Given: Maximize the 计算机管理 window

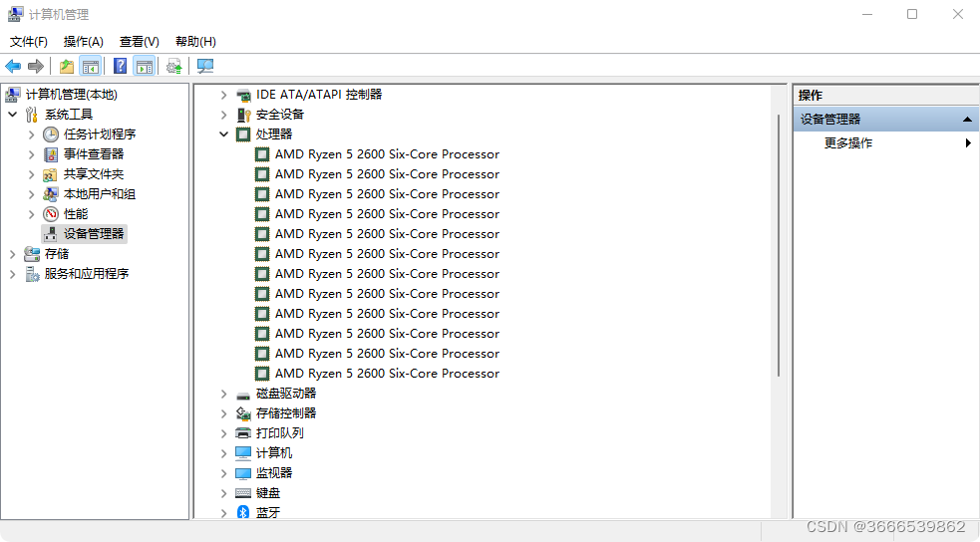Looking at the screenshot, I should (x=912, y=14).
